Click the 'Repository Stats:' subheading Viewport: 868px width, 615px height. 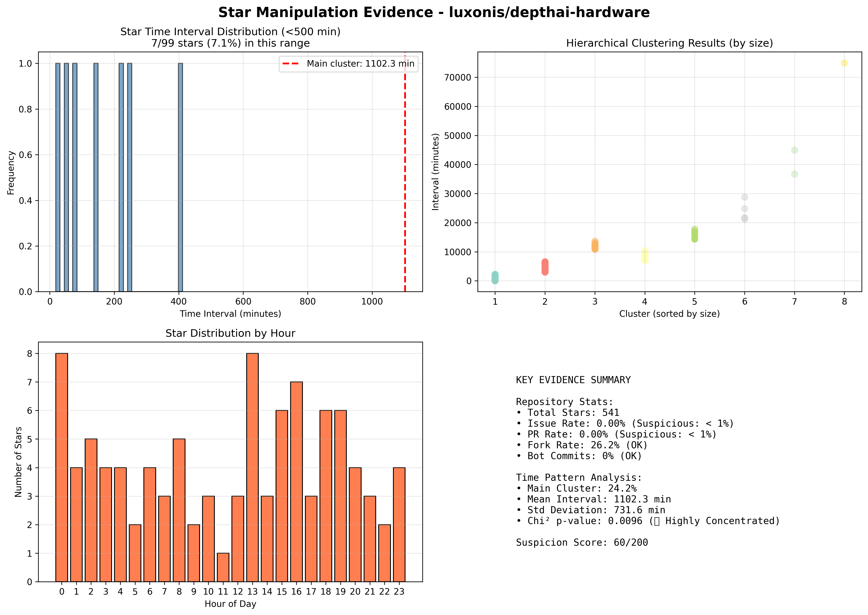coord(564,402)
